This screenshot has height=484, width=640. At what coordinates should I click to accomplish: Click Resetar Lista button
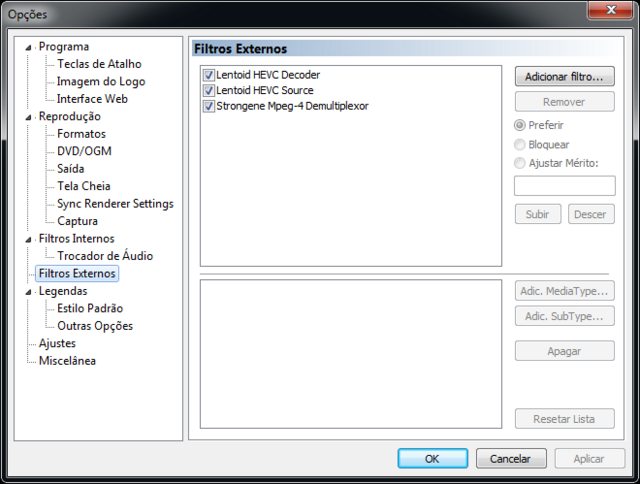(x=564, y=419)
